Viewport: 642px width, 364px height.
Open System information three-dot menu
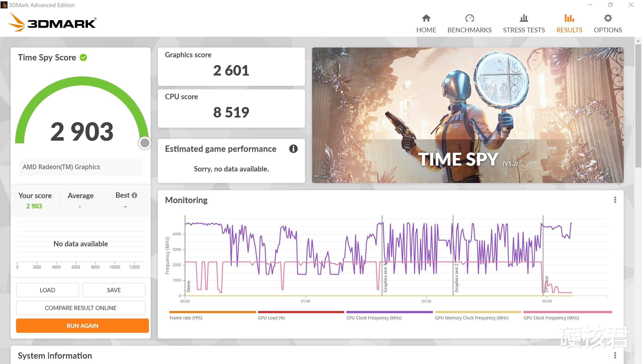coord(615,355)
